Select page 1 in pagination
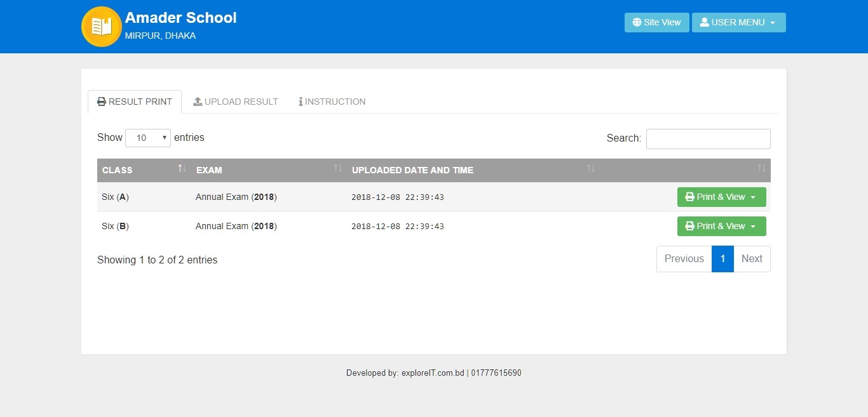868x417 pixels. coord(723,259)
